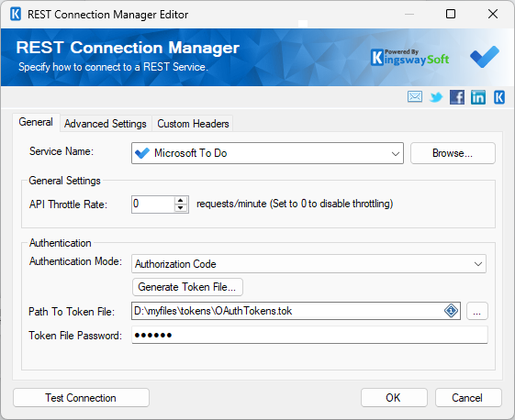This screenshot has height=420, width=515.
Task: Confirm with the OK button
Action: [394, 398]
